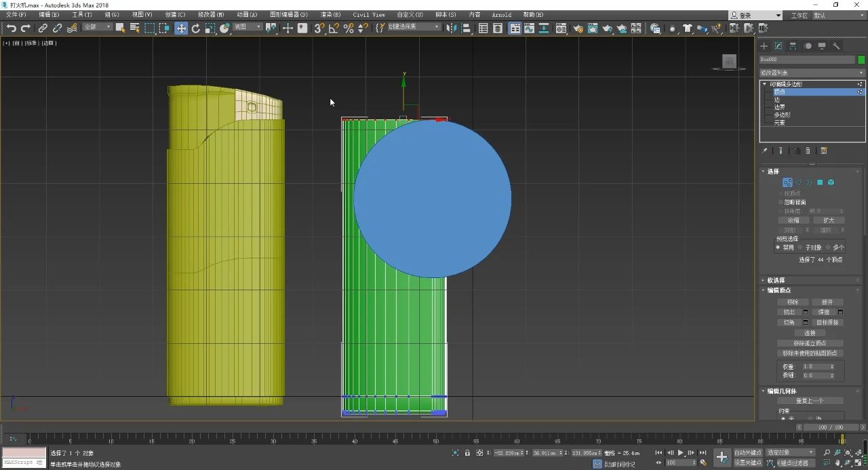Click the green object color swatch
Viewport: 868px width, 470px height.
tap(861, 60)
